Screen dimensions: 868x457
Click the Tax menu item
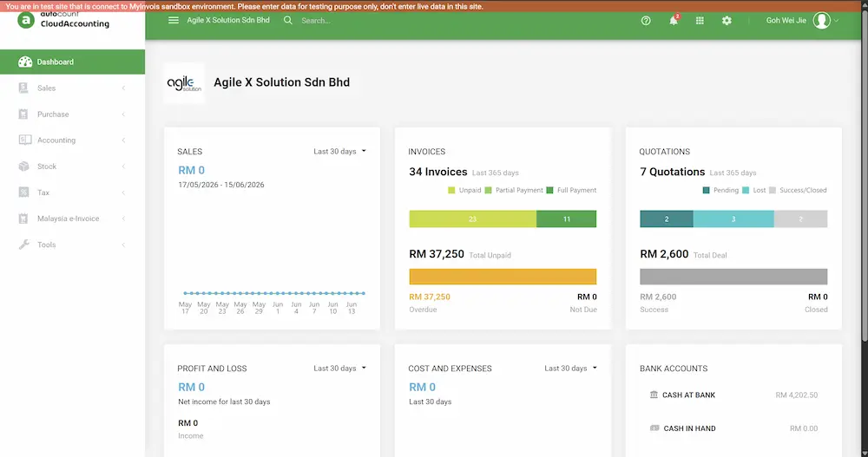[73, 193]
